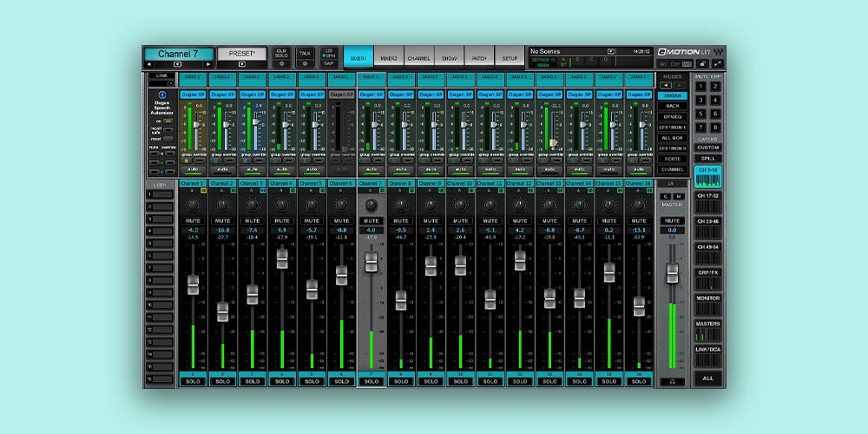Open Channel 6 Dugan SP plugin slot
Image resolution: width=868 pixels, height=434 pixels.
pyautogui.click(x=341, y=95)
